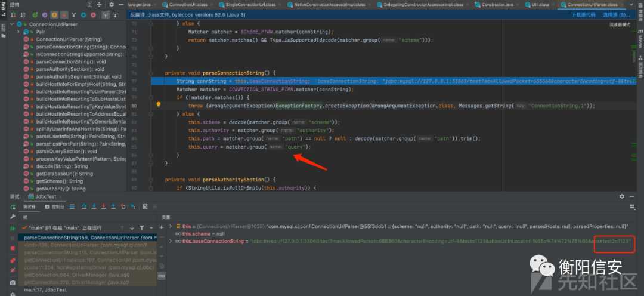Click the Step Out debug icon

coord(113,206)
